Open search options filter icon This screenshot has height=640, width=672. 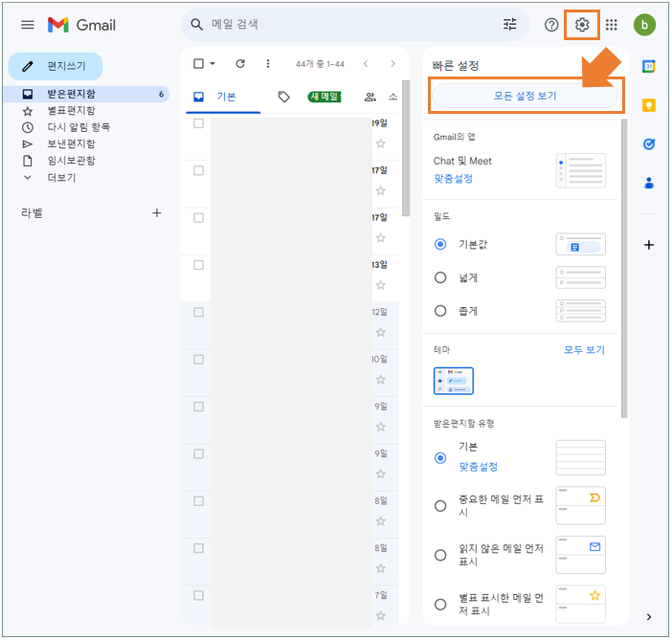click(509, 25)
